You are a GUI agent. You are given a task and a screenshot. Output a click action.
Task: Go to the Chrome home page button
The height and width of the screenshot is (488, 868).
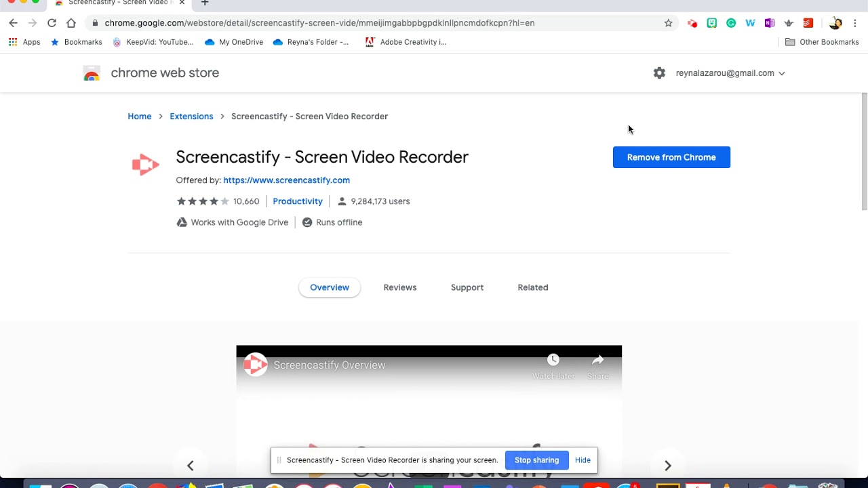coord(71,23)
